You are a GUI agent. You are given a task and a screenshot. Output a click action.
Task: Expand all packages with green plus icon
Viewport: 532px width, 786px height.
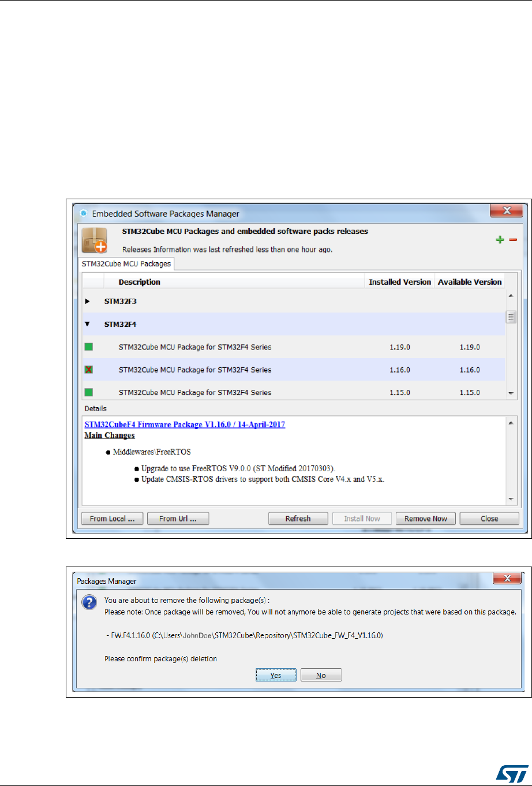tap(500, 240)
